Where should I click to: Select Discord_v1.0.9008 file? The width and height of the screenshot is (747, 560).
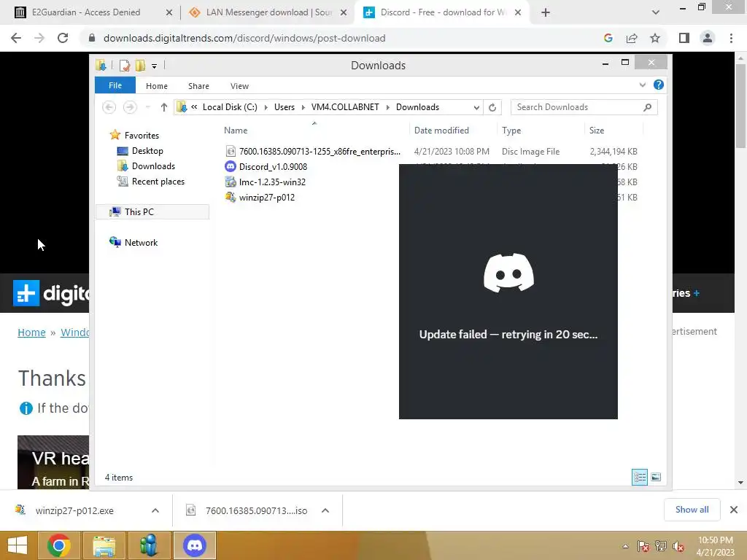[273, 167]
